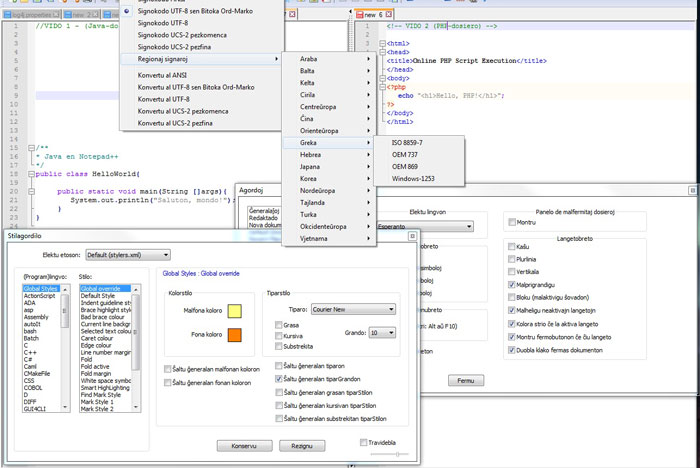Collapse the fold marker beside the head tag
700x468 pixels.
(382, 52)
